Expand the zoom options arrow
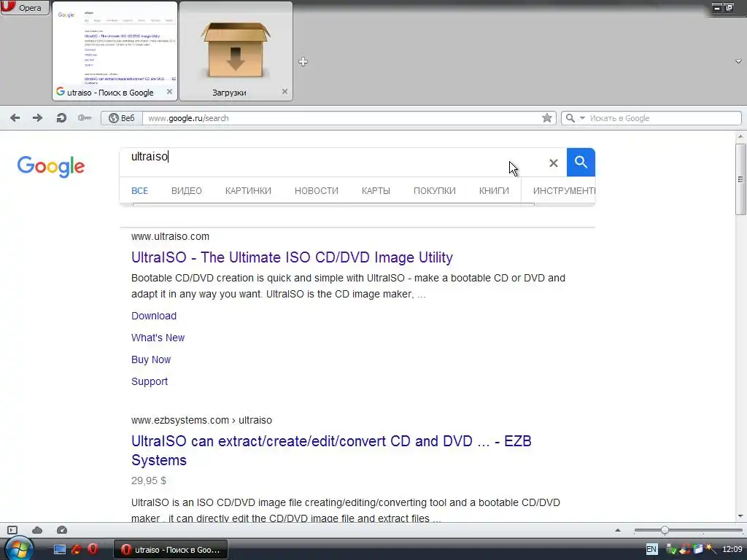747x560 pixels. click(618, 530)
